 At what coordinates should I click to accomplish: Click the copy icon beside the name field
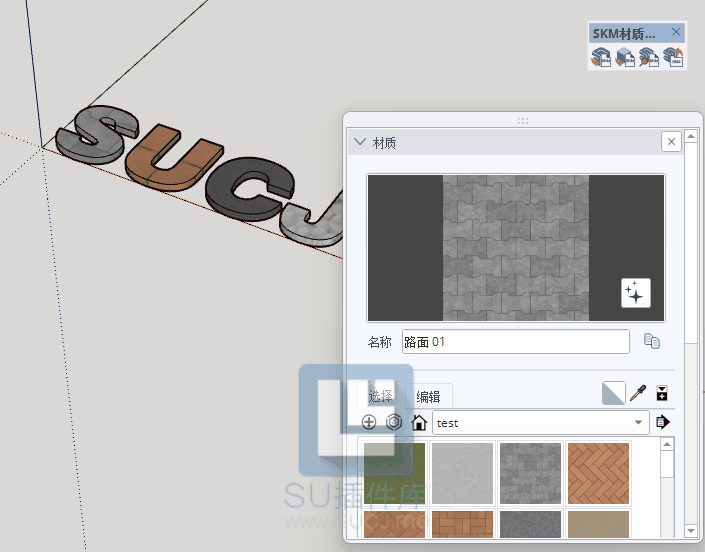[652, 342]
